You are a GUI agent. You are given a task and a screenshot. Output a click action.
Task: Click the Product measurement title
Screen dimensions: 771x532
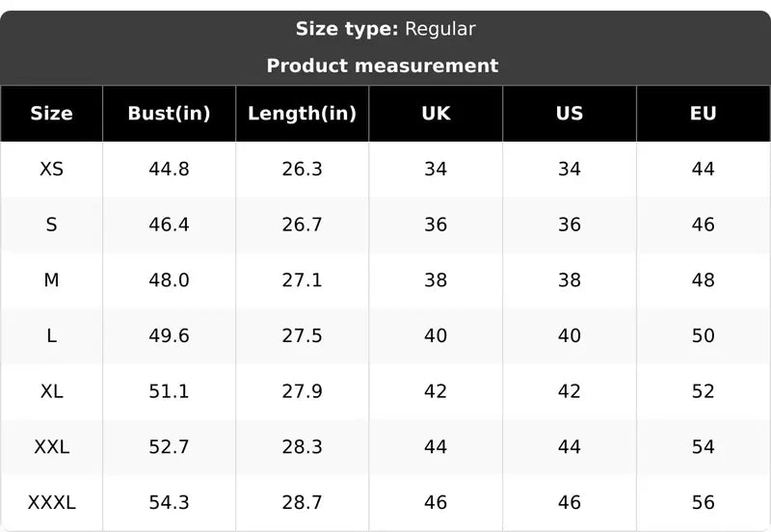[383, 66]
